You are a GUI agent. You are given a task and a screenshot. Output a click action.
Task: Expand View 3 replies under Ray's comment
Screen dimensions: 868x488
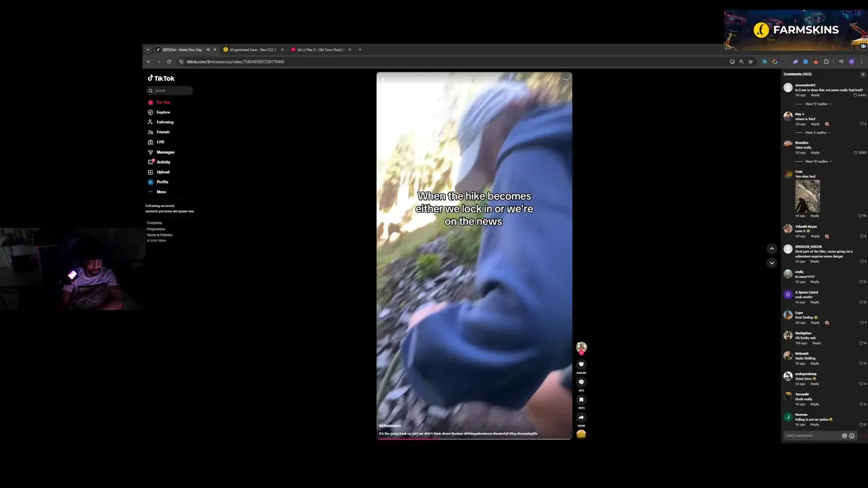click(816, 133)
